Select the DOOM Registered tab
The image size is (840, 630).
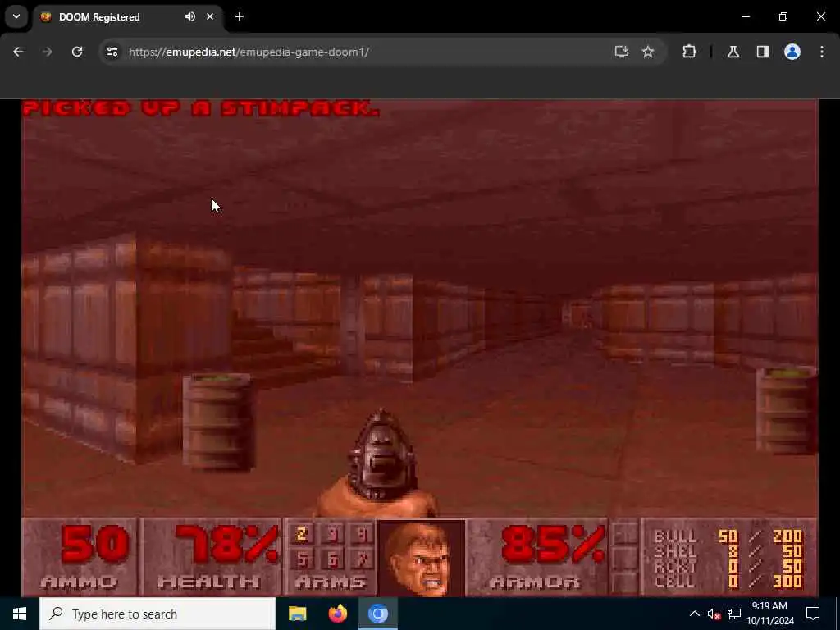[x=129, y=16]
